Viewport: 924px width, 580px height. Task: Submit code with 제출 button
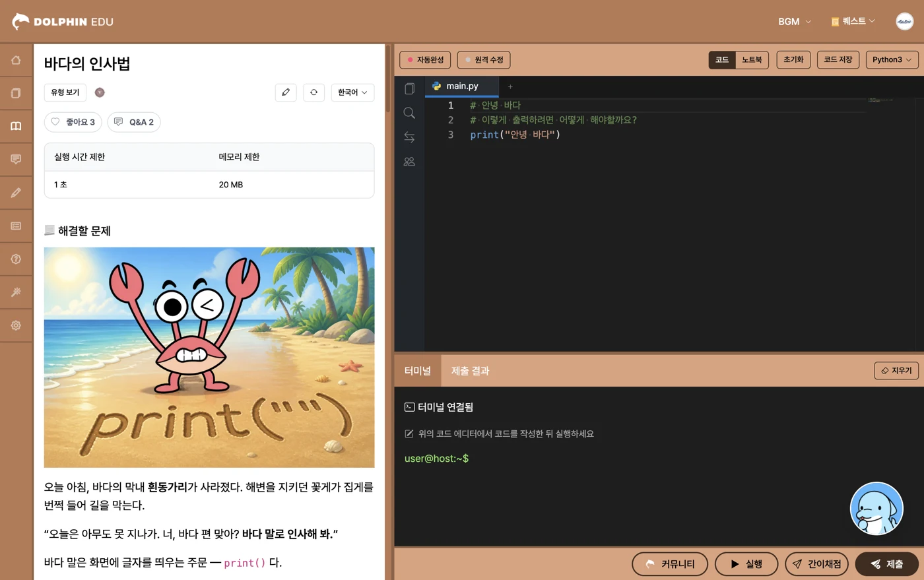886,564
